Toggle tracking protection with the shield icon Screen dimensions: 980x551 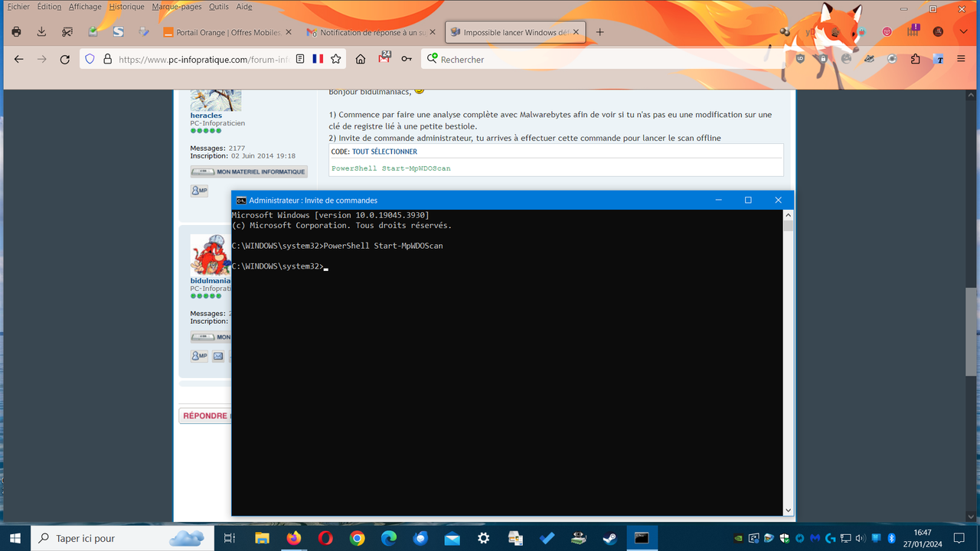90,58
